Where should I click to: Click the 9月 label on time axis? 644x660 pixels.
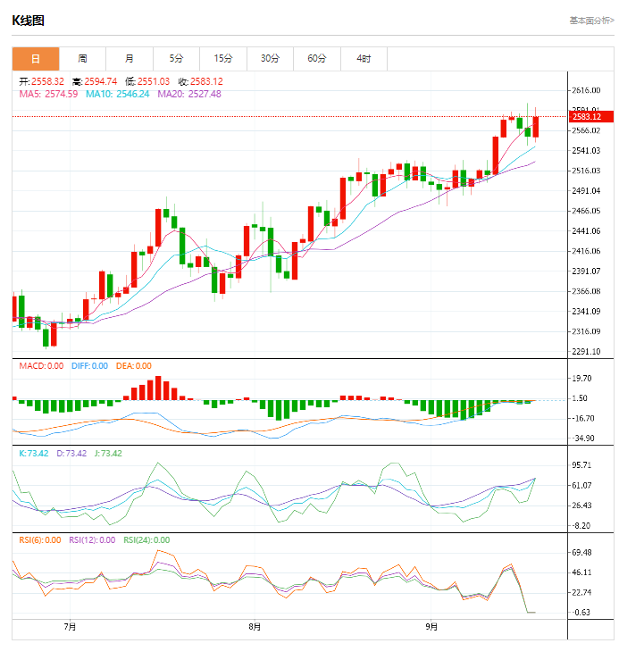click(431, 627)
